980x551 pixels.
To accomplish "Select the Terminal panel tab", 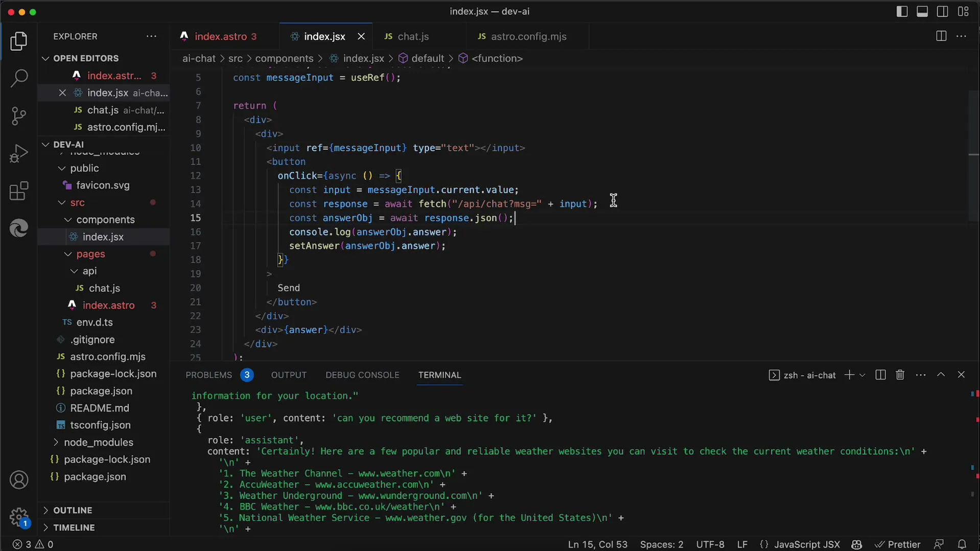I will point(439,375).
